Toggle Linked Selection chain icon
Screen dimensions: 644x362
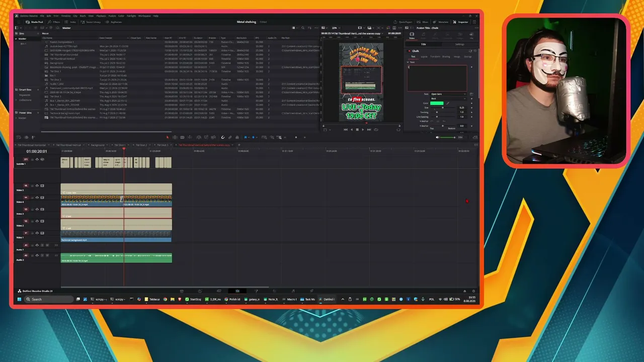pyautogui.click(x=230, y=137)
